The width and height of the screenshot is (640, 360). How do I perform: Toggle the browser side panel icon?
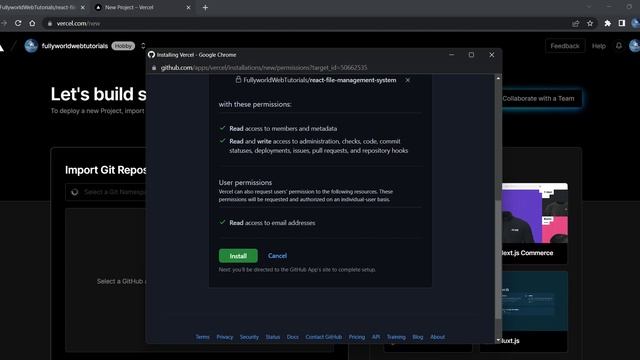tap(621, 23)
